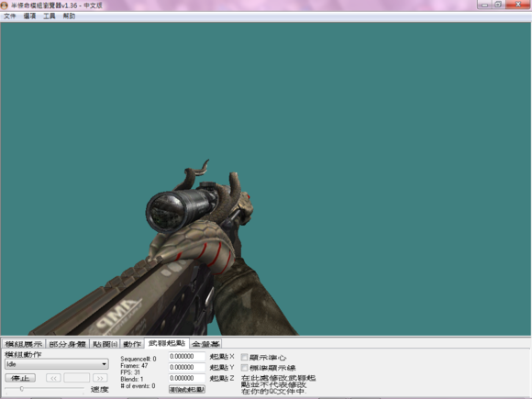Switch to the 模組展示 model display tab
The image size is (532, 399).
click(24, 344)
